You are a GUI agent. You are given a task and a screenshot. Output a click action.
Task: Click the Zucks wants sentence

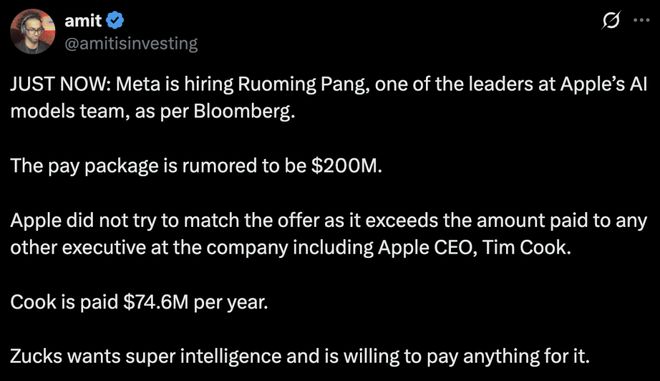(x=300, y=357)
